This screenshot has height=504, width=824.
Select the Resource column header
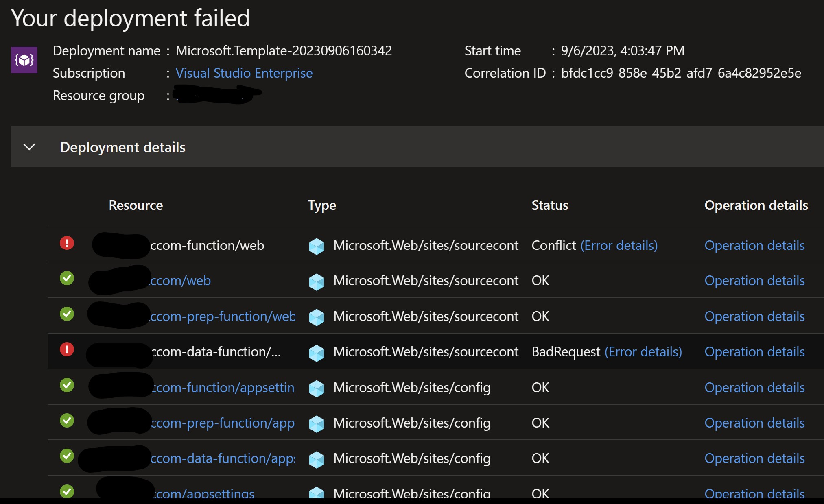pyautogui.click(x=136, y=205)
